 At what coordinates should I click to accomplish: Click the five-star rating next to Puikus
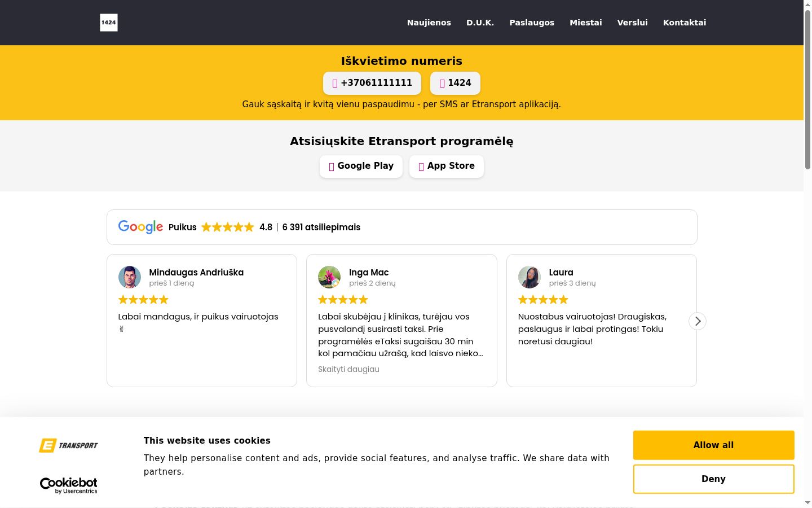coord(228,227)
